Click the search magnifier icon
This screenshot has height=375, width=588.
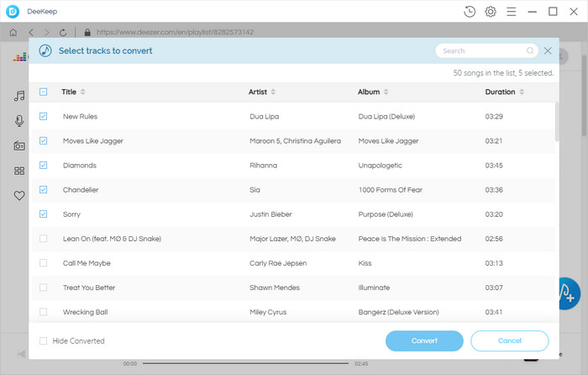[530, 50]
